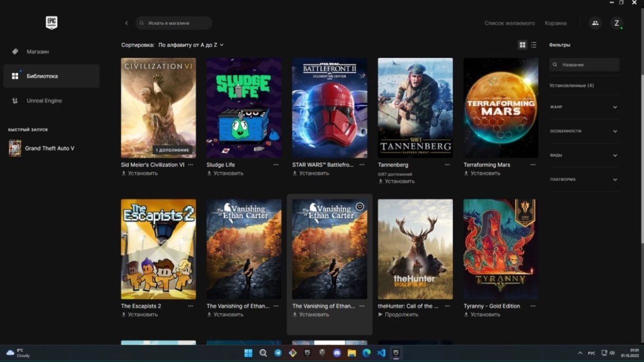Open Windows taskbar search
The width and height of the screenshot is (644, 362).
[263, 353]
